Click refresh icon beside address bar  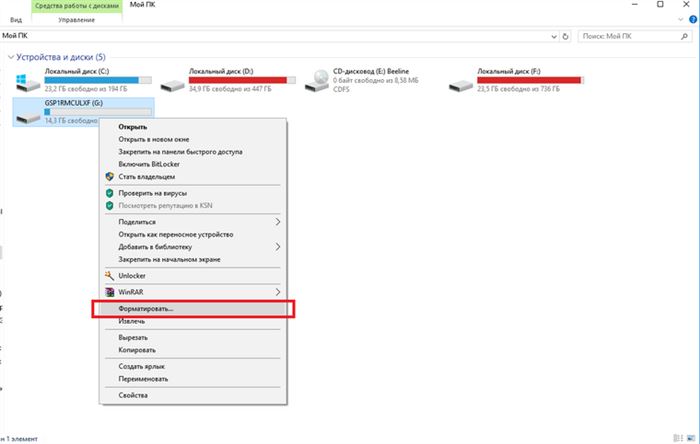[565, 36]
